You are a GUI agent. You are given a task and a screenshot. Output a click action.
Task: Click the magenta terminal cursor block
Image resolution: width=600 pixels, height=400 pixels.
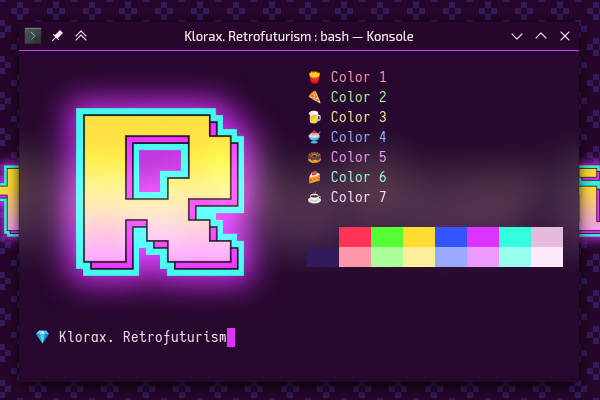(x=231, y=337)
